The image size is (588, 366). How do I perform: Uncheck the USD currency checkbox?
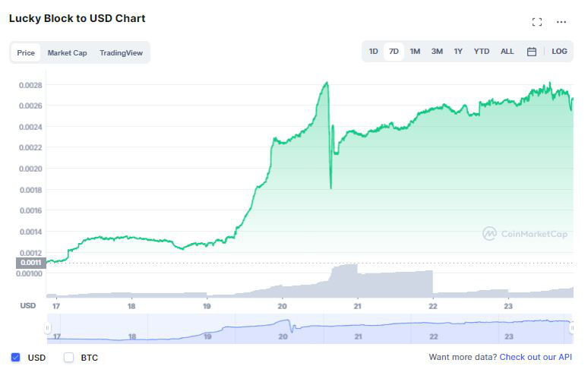point(16,357)
